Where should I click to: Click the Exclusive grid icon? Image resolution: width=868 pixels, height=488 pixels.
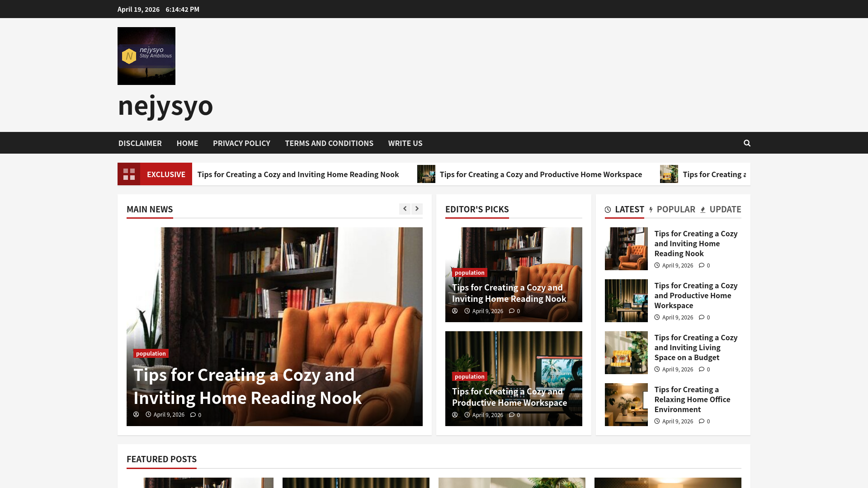129,174
